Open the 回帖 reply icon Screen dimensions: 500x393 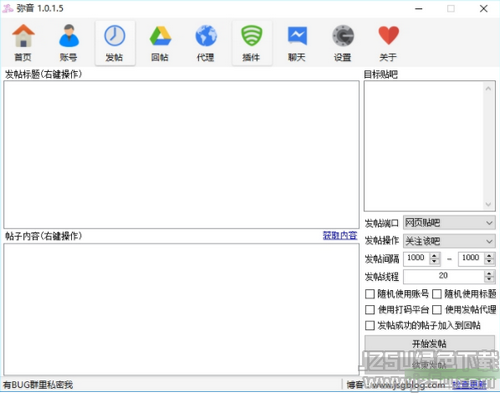point(160,43)
